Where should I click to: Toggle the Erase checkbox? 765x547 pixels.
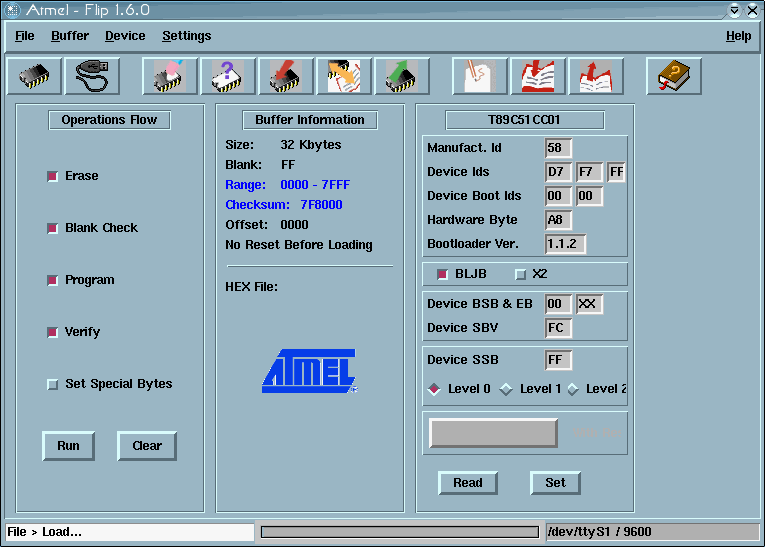53,176
